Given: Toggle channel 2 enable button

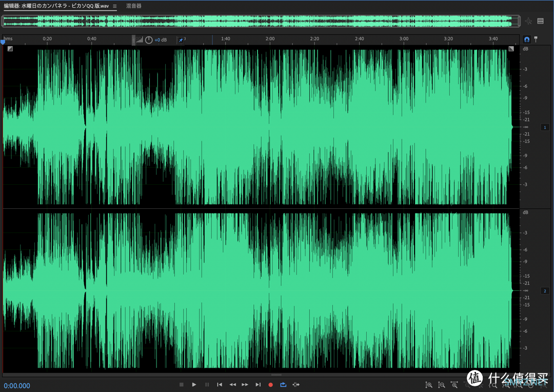Looking at the screenshot, I should (545, 291).
